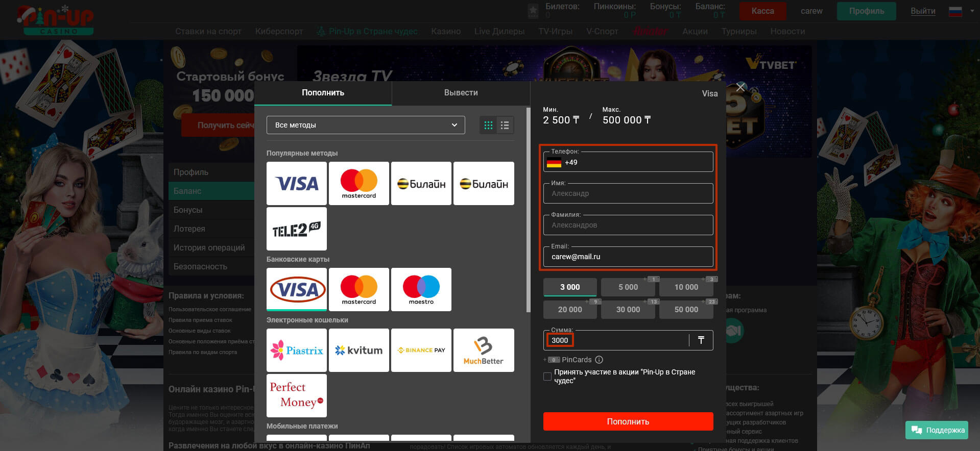
Task: Tick the Pin-Up в Стране чудес promo checkbox
Action: click(547, 377)
